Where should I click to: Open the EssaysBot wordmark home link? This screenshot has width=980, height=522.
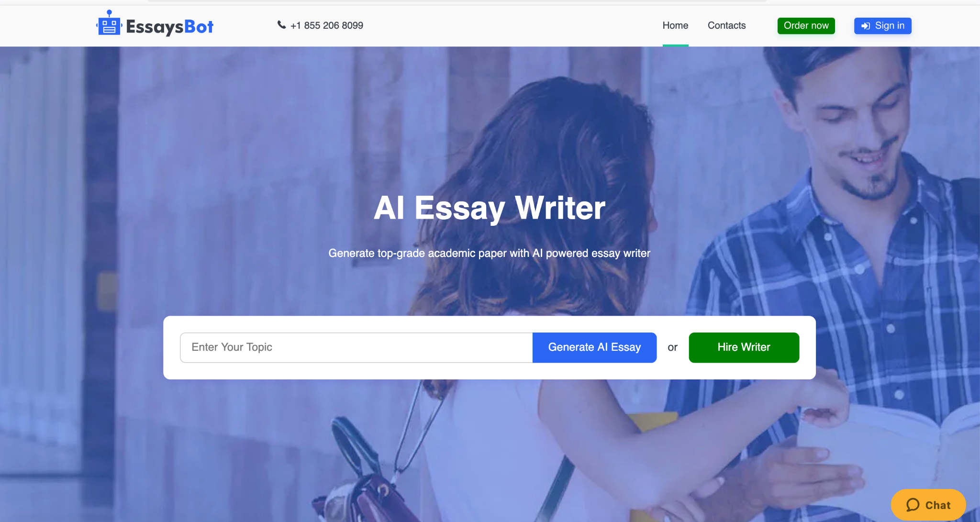tap(170, 27)
